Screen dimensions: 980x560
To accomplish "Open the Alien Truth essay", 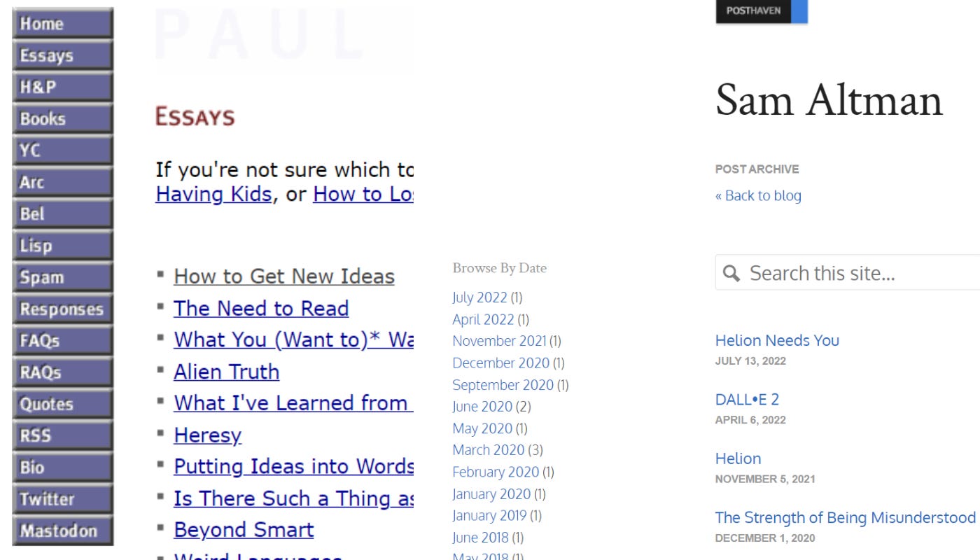I will (x=226, y=371).
